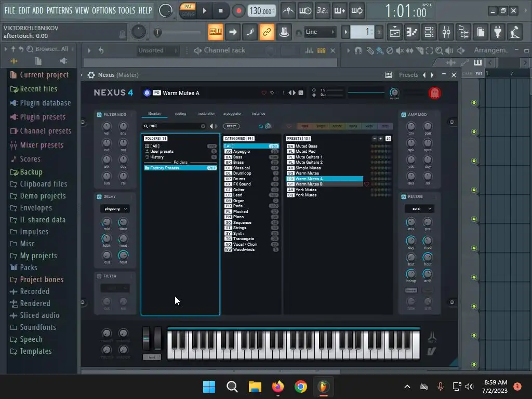Choose the Simple Mutes preset
Screen dimensions: 532x399
point(325,168)
